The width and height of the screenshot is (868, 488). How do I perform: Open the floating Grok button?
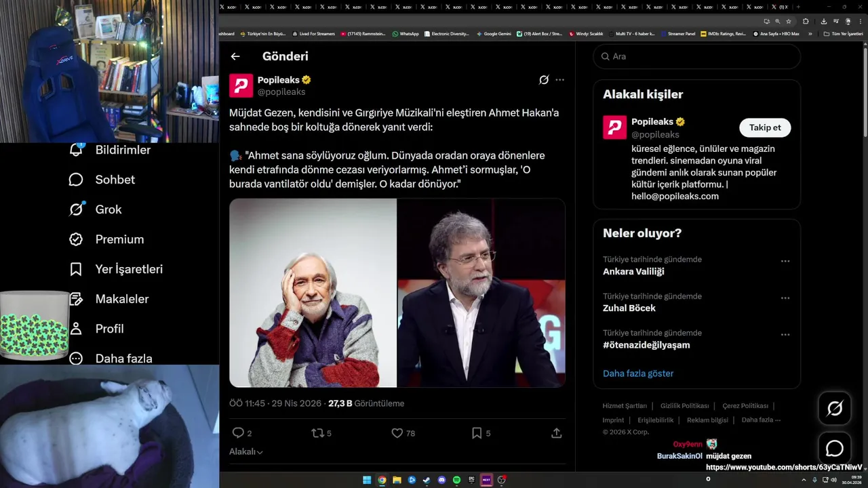click(x=835, y=408)
